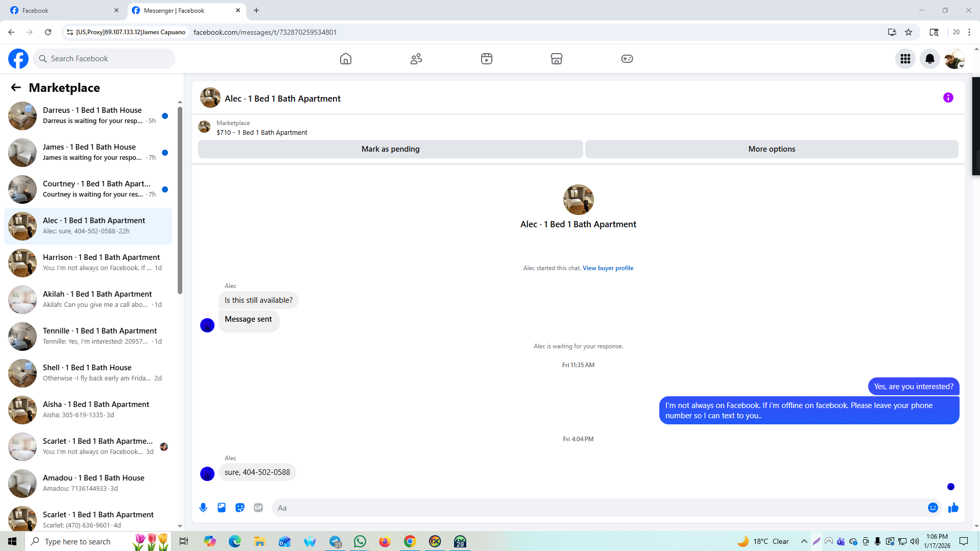Open Amadou 1 Bed 1 Bath House conversation
The image size is (980, 551).
(88, 484)
